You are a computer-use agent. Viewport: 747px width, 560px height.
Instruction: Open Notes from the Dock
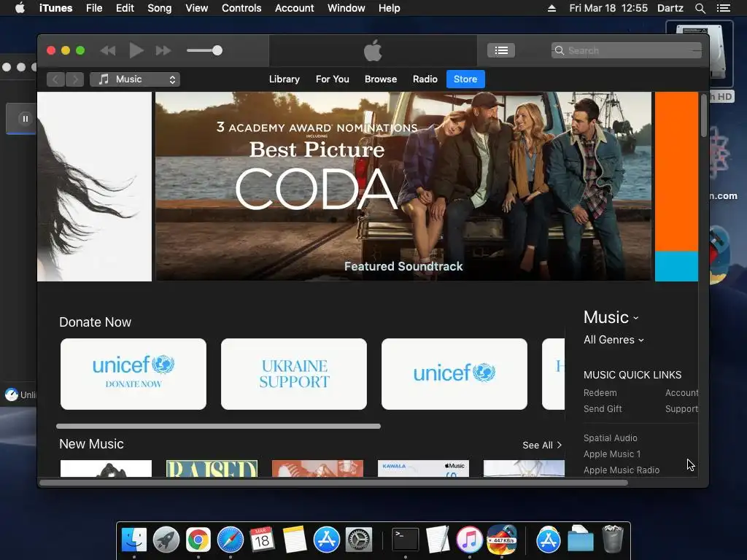coord(295,540)
